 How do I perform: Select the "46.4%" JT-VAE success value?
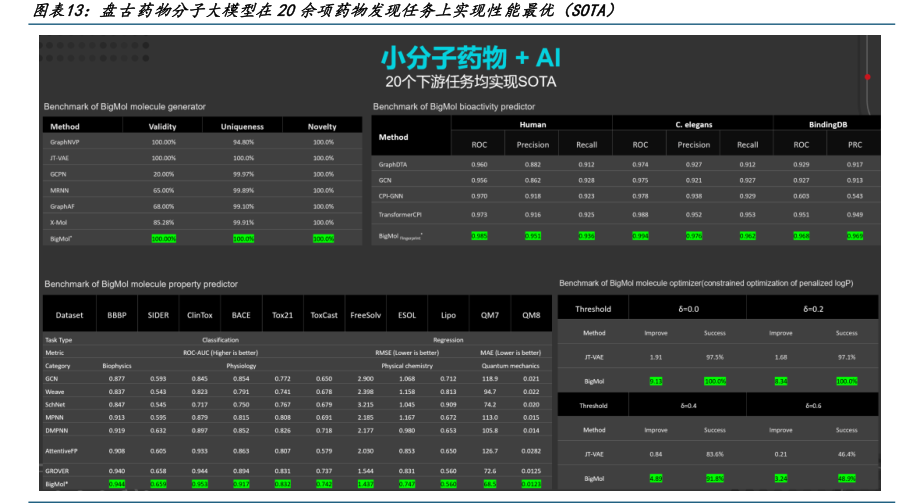(x=847, y=454)
